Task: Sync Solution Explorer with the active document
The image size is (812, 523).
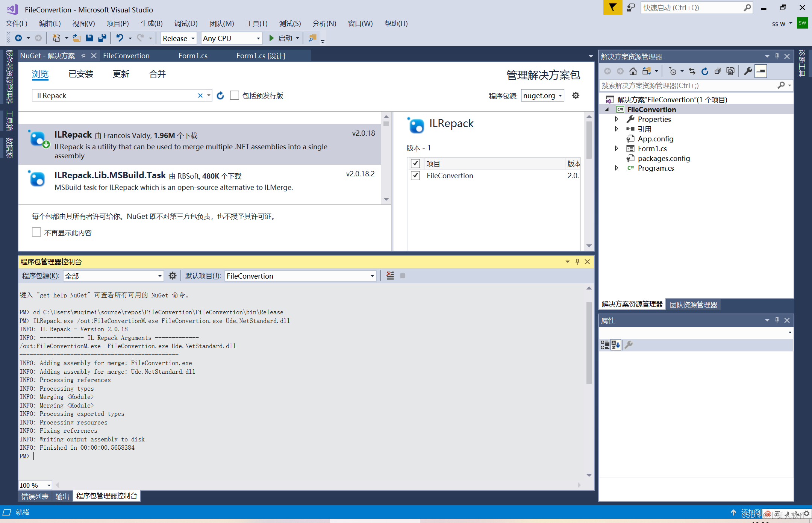Action: [692, 71]
